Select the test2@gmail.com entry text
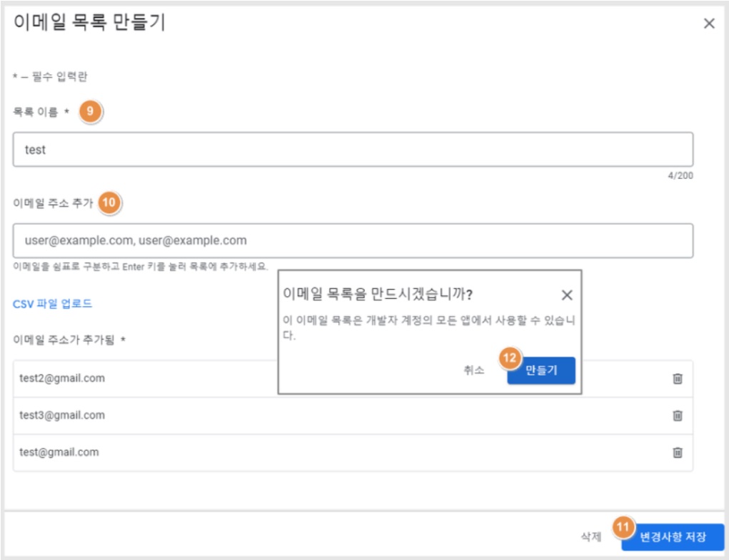 [62, 378]
